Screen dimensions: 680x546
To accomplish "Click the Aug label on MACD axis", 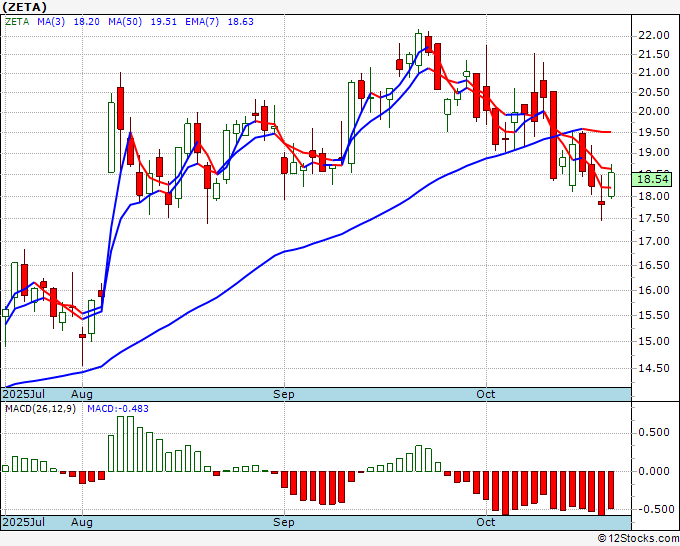I will (x=82, y=522).
